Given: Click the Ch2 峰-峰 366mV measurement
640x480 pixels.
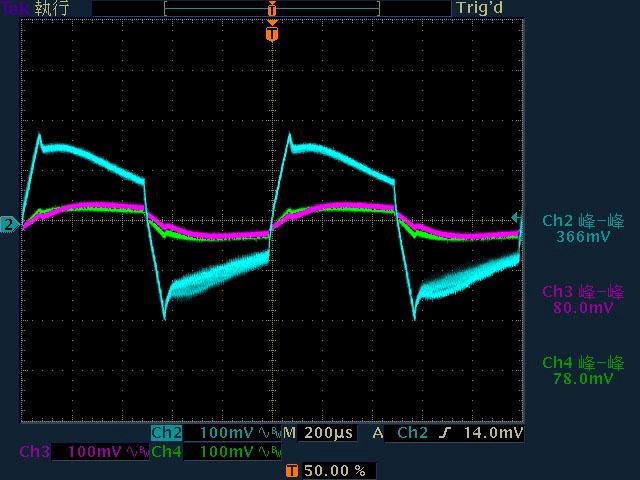Looking at the screenshot, I should click(583, 228).
